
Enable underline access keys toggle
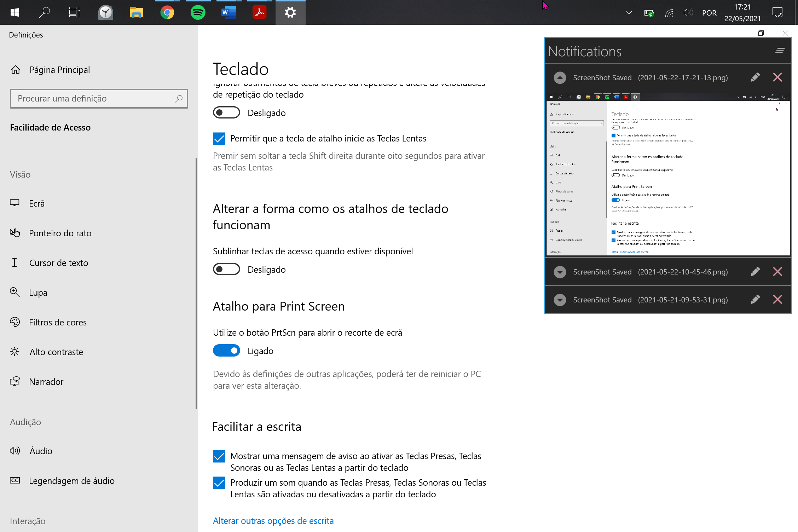226,269
